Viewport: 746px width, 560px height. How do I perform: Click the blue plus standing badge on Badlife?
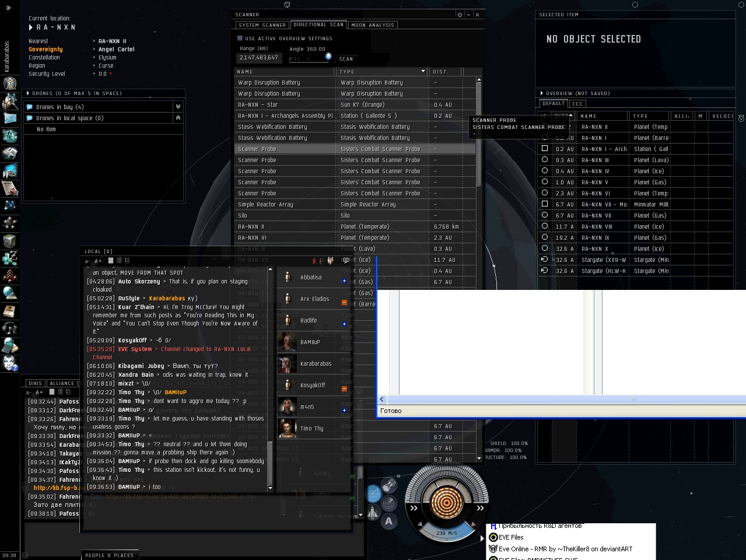coord(344,324)
